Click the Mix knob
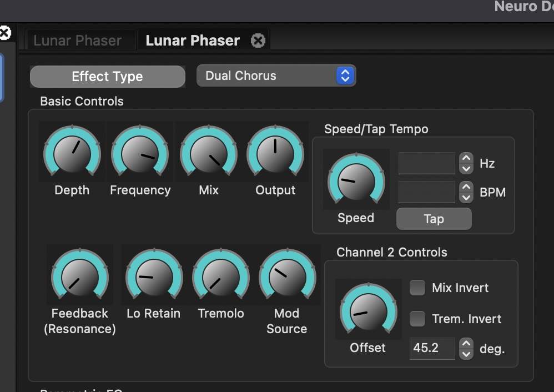The height and width of the screenshot is (392, 554). pyautogui.click(x=209, y=152)
